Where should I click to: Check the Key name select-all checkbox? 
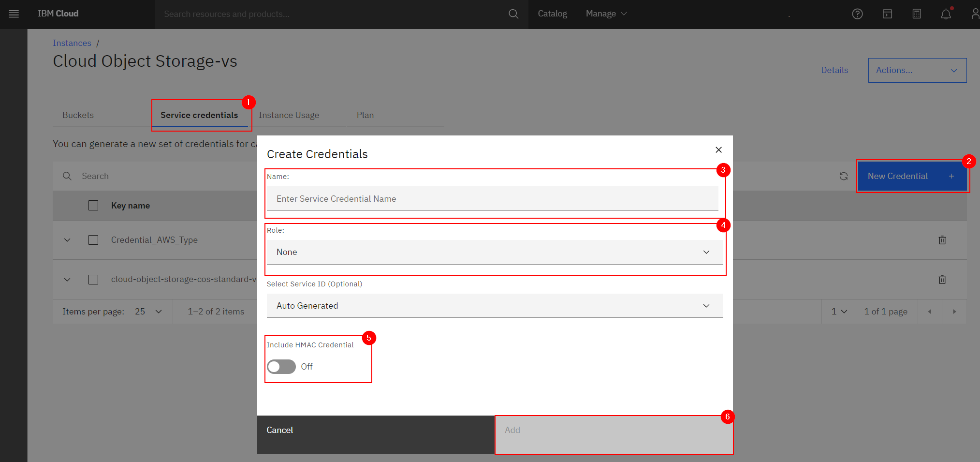point(93,206)
